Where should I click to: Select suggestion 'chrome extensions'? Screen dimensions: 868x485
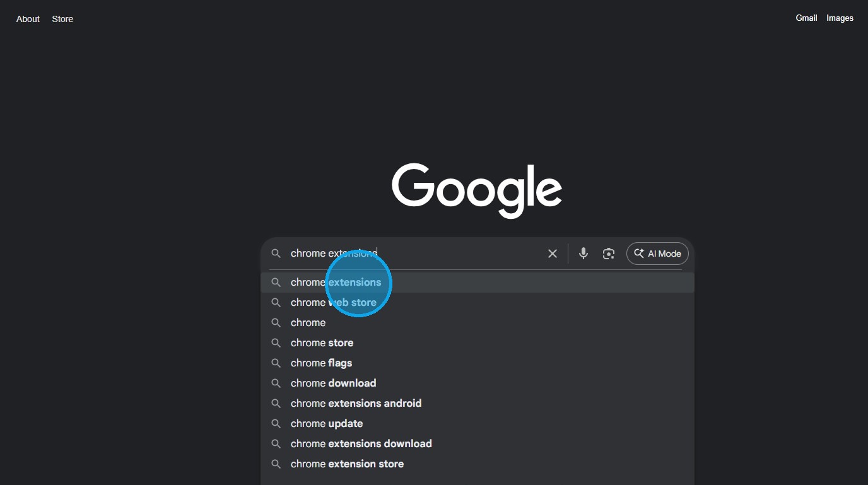(x=478, y=283)
